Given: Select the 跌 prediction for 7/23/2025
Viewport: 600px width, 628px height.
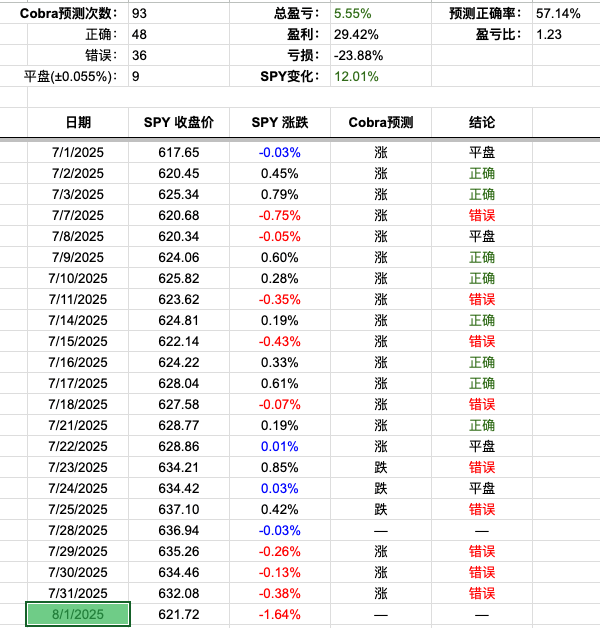Looking at the screenshot, I should [x=381, y=467].
